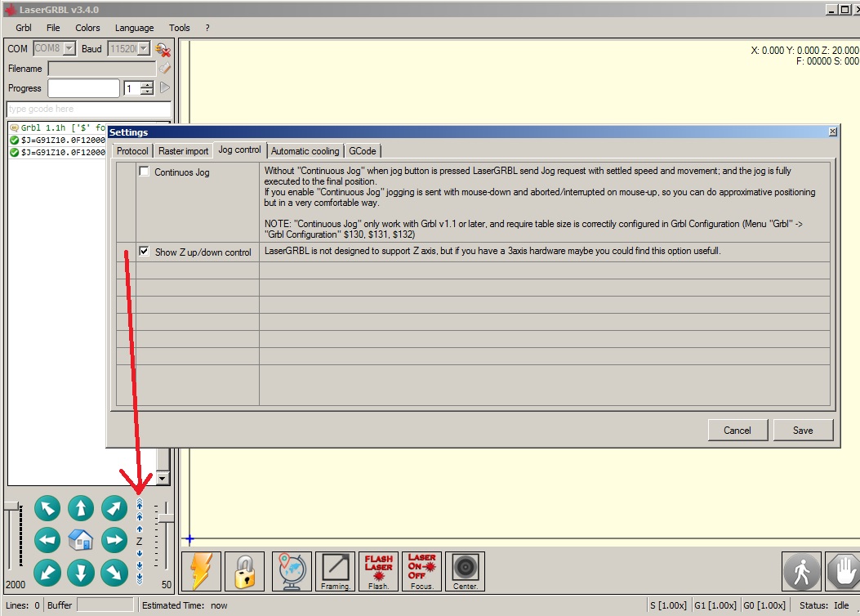Viewport: 860px width, 616px height.
Task: Click the G0 [1.00x] override in status bar
Action: pos(764,605)
